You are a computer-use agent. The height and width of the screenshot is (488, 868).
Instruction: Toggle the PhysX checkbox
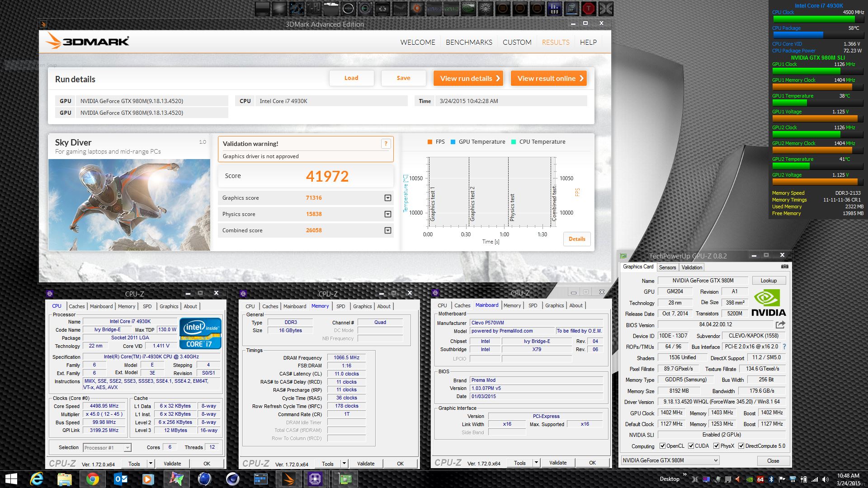point(716,446)
